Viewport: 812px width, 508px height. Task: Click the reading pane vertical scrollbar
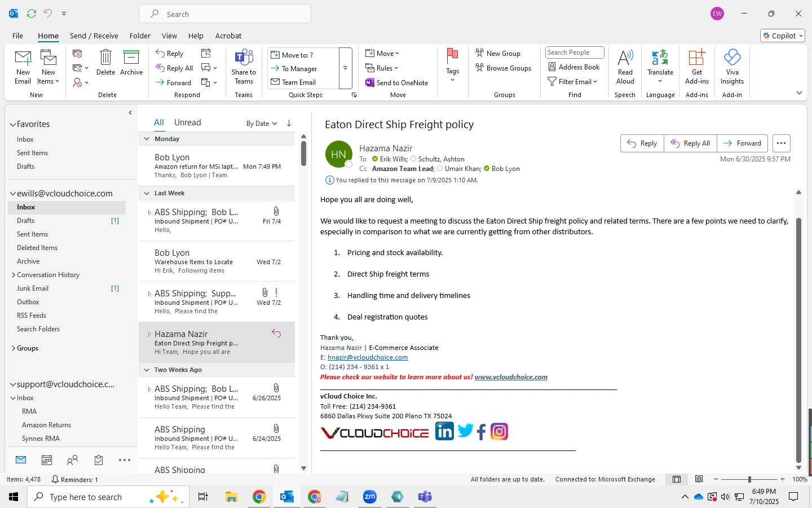click(798, 340)
